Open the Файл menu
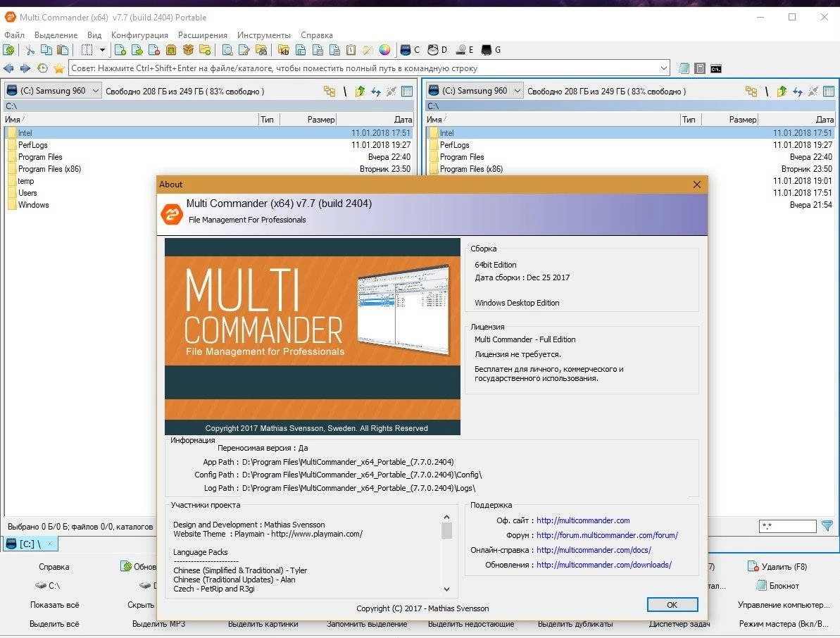The image size is (840, 638). click(15, 35)
